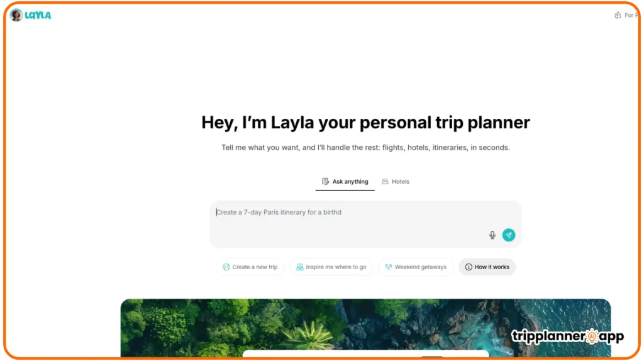644x361 pixels.
Task: Choose Create a new trip suggestion
Action: pos(250,267)
